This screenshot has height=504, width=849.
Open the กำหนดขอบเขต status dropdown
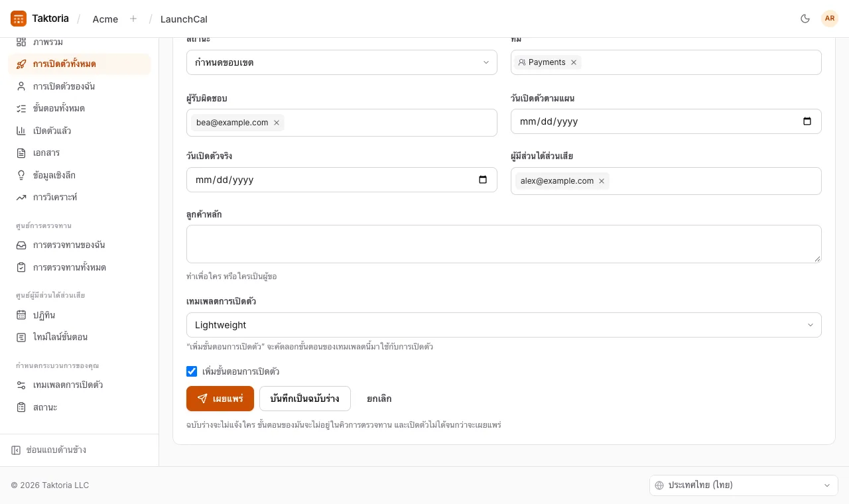(x=342, y=62)
